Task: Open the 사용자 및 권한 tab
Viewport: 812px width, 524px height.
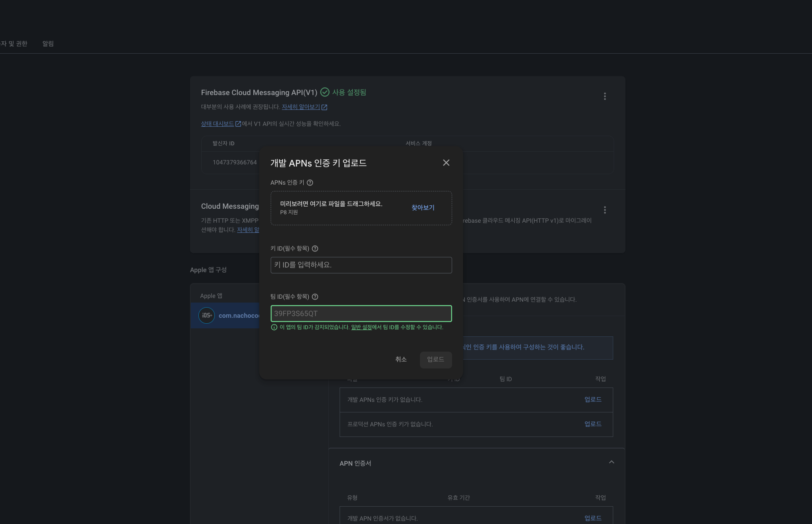Action: (x=14, y=44)
